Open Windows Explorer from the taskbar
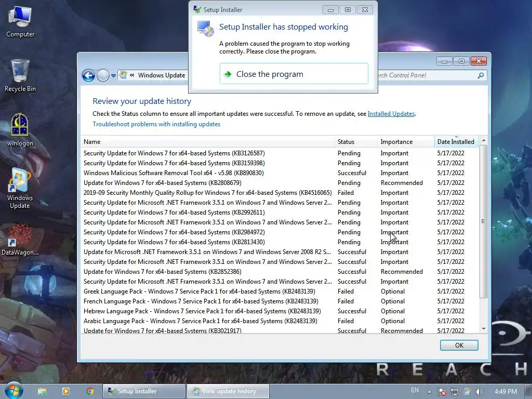 coord(42,391)
